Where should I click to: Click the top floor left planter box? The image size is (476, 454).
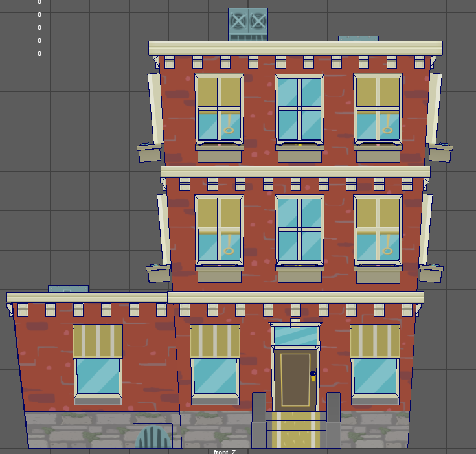coord(150,153)
